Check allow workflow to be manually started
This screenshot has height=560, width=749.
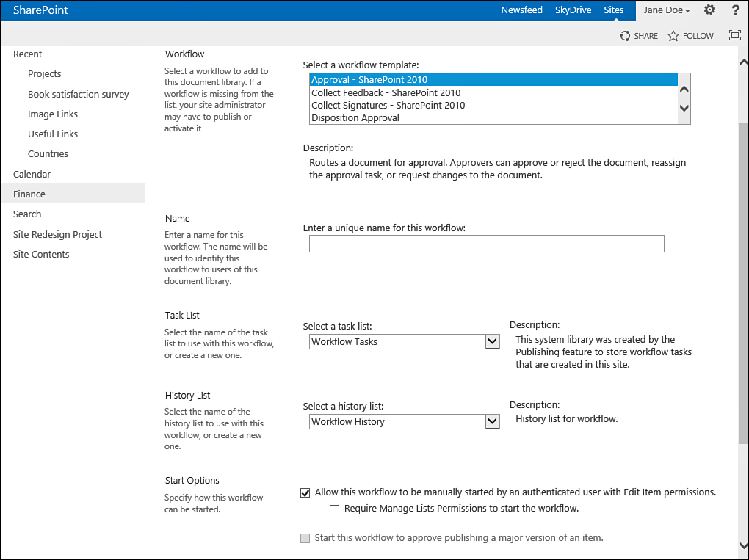305,492
